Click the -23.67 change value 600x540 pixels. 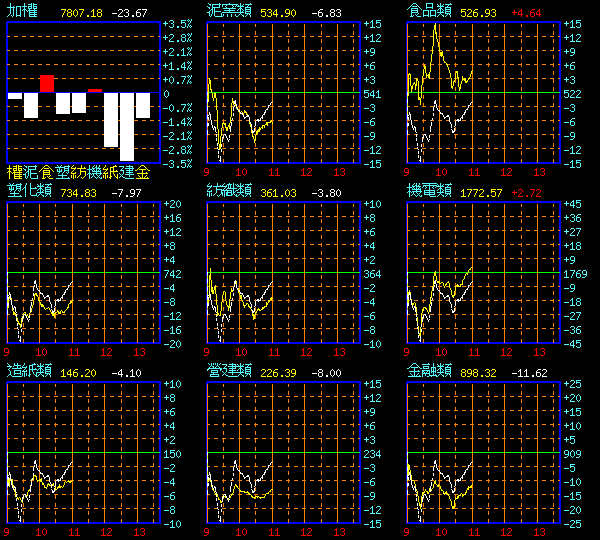129,13
